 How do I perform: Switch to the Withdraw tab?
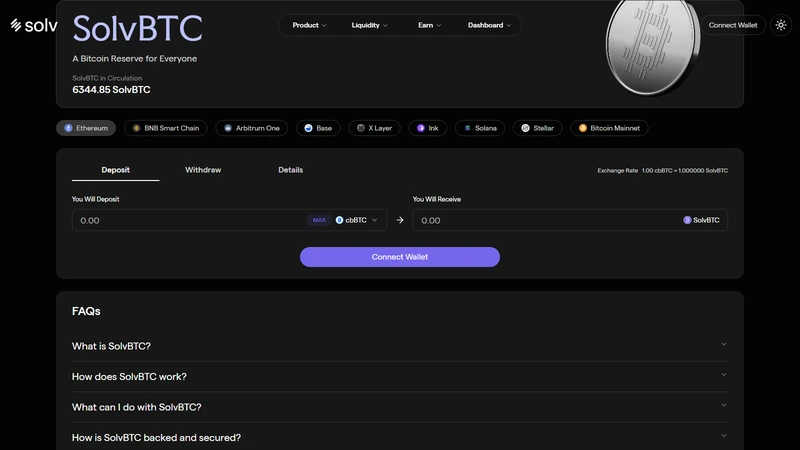[203, 170]
